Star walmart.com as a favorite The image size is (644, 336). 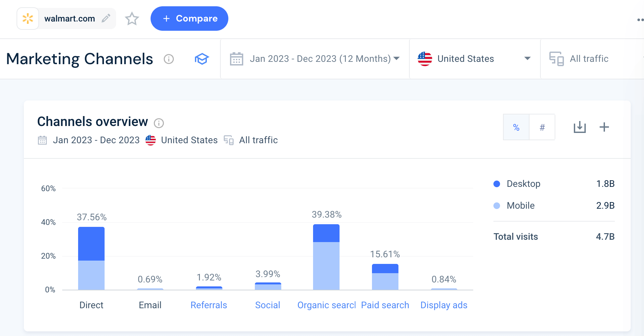(x=132, y=19)
